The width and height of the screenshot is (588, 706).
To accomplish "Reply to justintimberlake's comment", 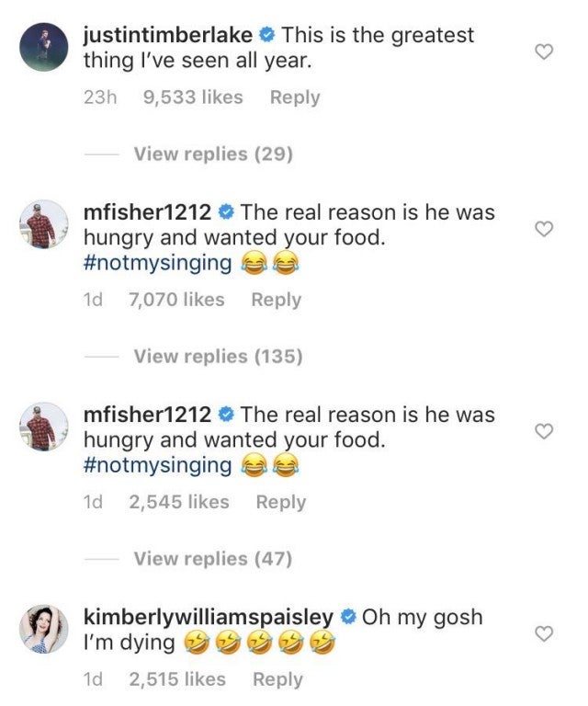I will [295, 97].
